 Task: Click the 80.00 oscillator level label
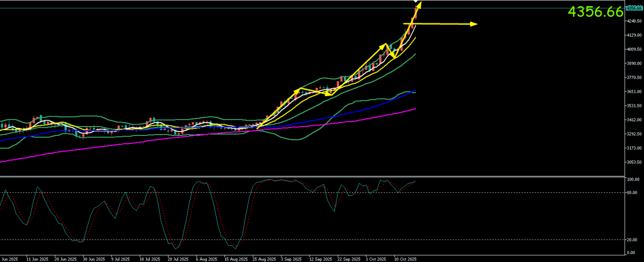coord(633,193)
